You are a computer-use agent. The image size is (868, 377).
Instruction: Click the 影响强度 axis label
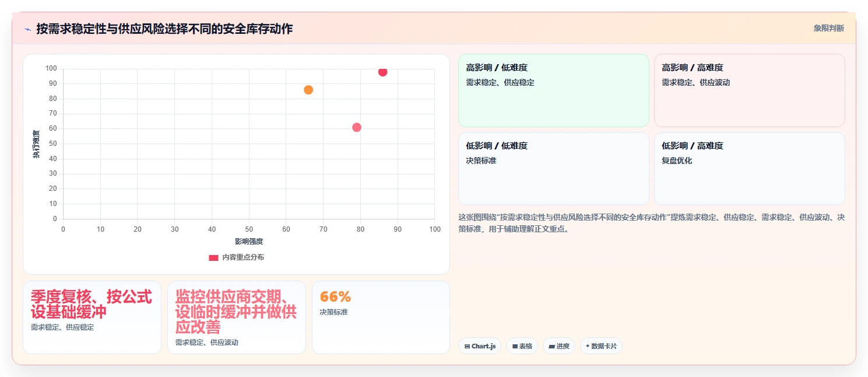tap(249, 242)
